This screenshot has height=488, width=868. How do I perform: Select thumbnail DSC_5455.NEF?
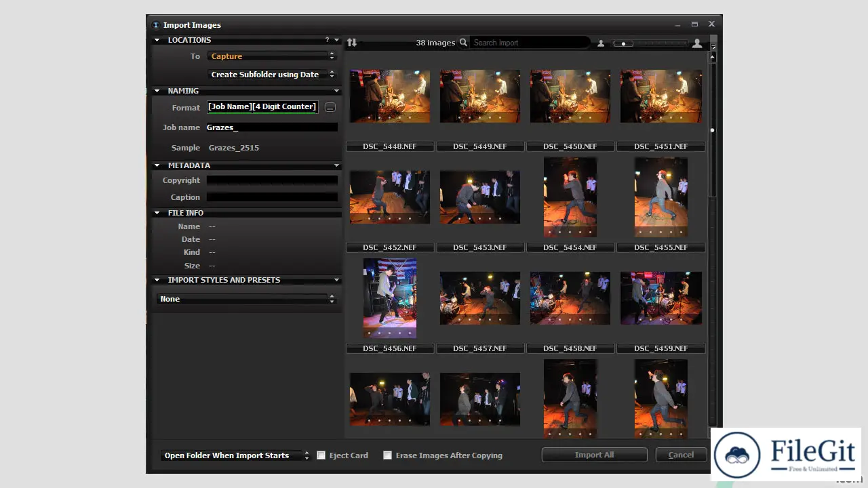point(661,197)
